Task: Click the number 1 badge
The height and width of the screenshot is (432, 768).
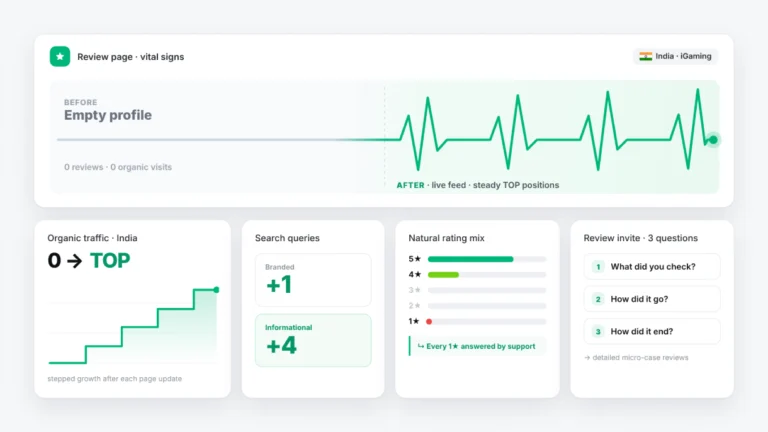Action: click(598, 267)
